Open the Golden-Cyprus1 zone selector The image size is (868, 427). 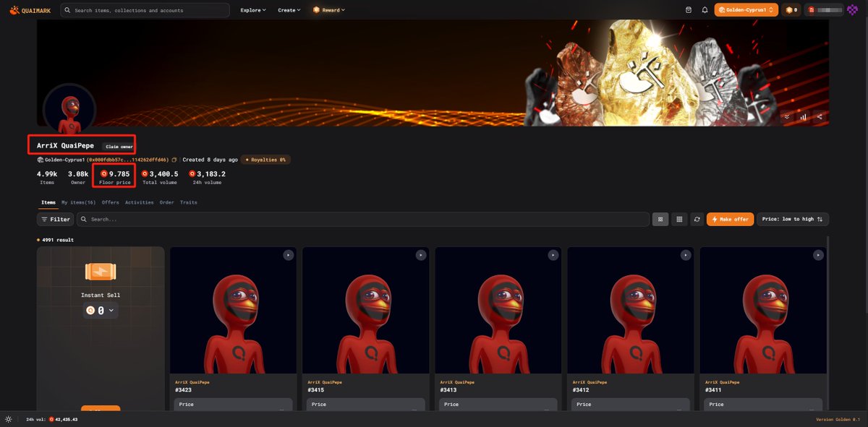[x=746, y=10]
